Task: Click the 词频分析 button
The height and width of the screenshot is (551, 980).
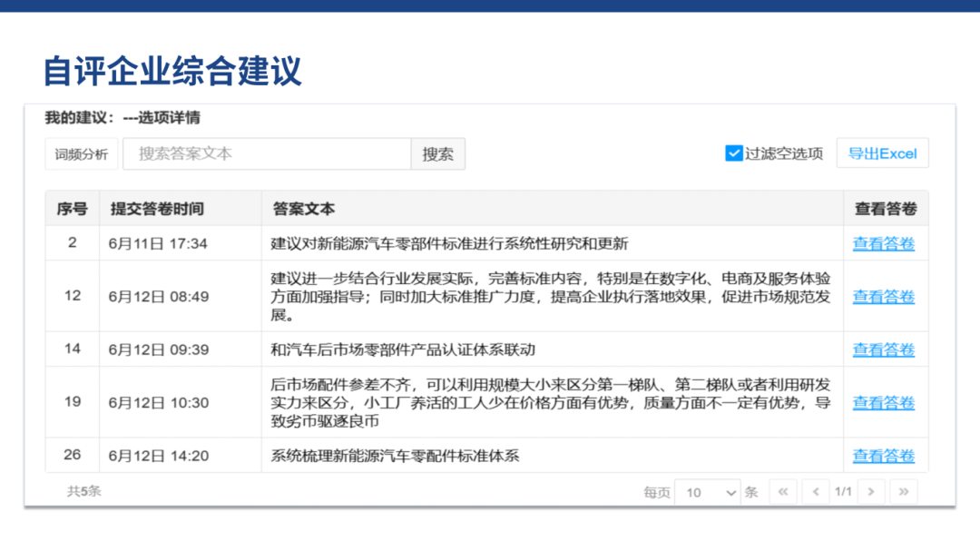Action: point(82,153)
